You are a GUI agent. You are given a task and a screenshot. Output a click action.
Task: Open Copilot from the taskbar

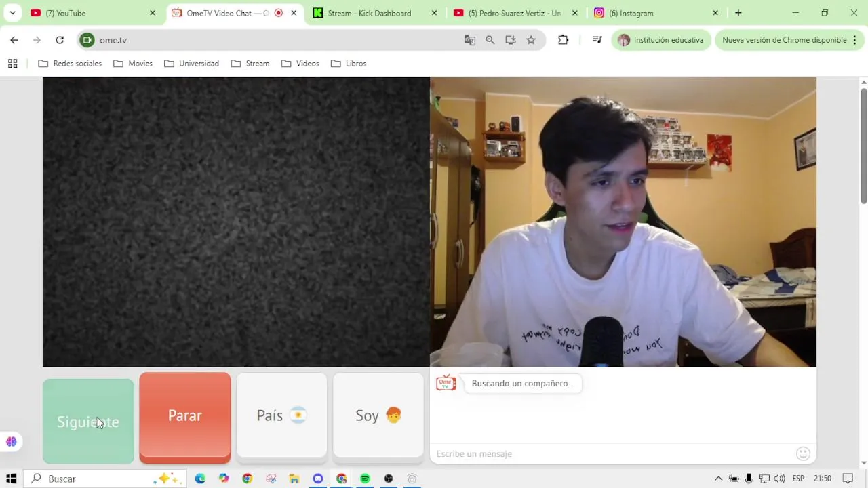[224, 479]
